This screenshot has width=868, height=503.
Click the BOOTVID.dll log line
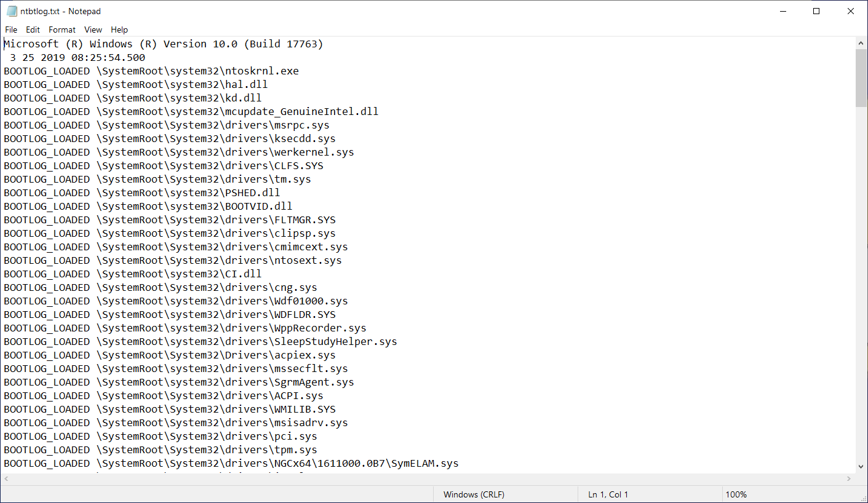tap(148, 207)
